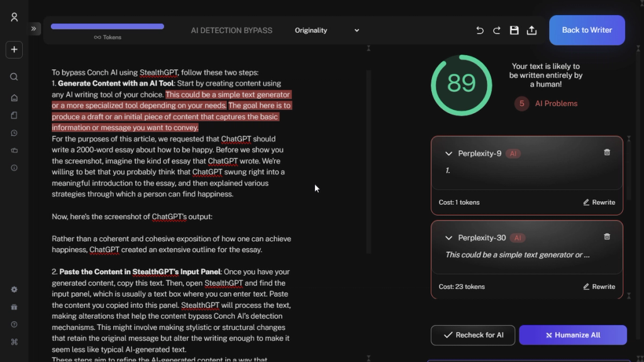Click Recheck for AI button
644x362 pixels.
click(x=473, y=336)
